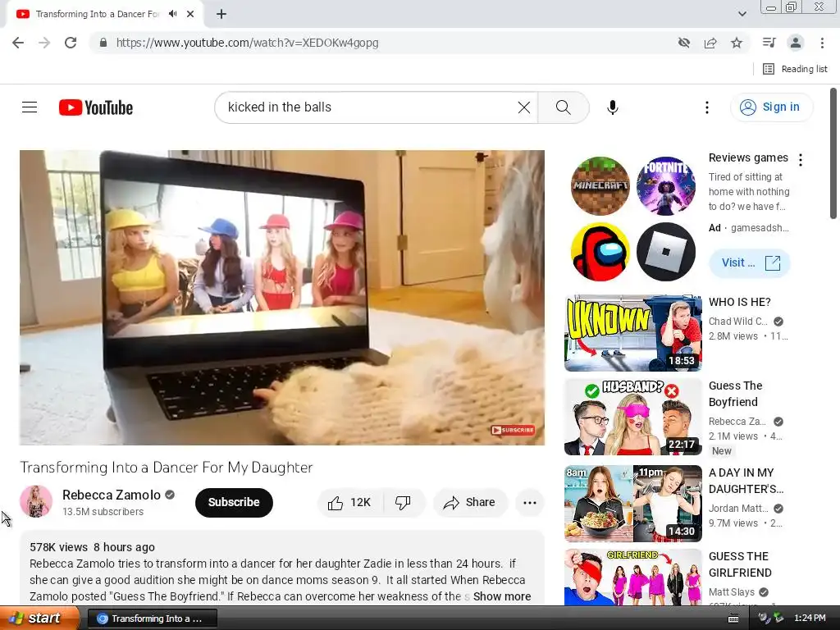Image resolution: width=840 pixels, height=630 pixels.
Task: Share the video using Share button
Action: [469, 503]
